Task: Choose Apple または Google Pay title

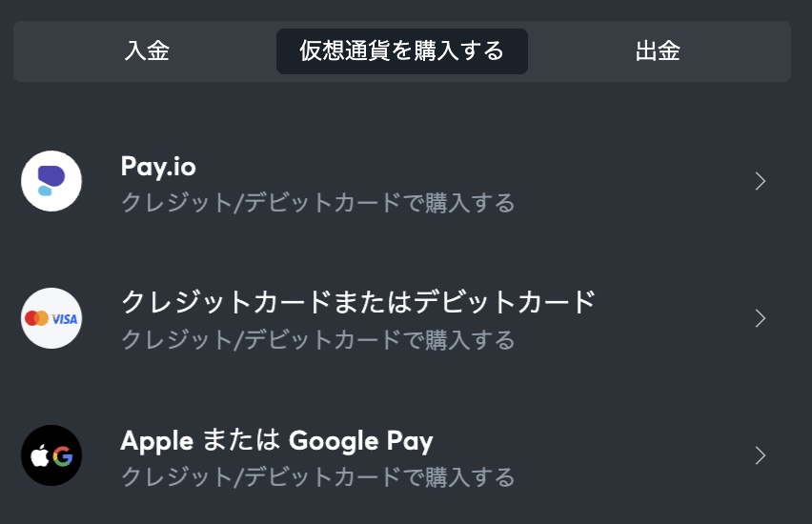Action: [276, 441]
